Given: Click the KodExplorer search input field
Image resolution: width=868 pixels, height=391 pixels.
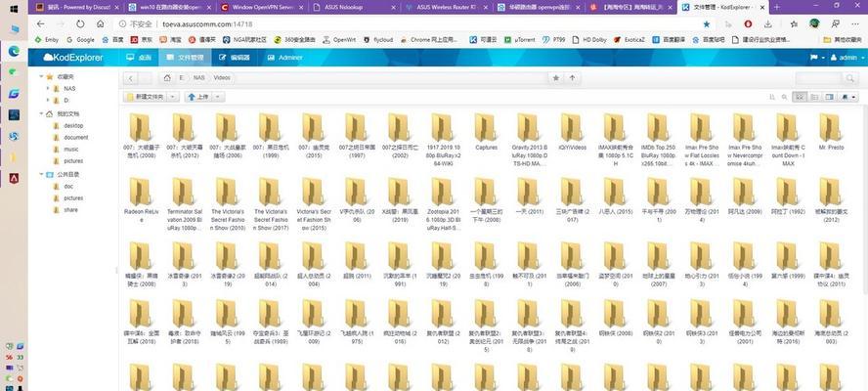Looking at the screenshot, I should point(819,78).
